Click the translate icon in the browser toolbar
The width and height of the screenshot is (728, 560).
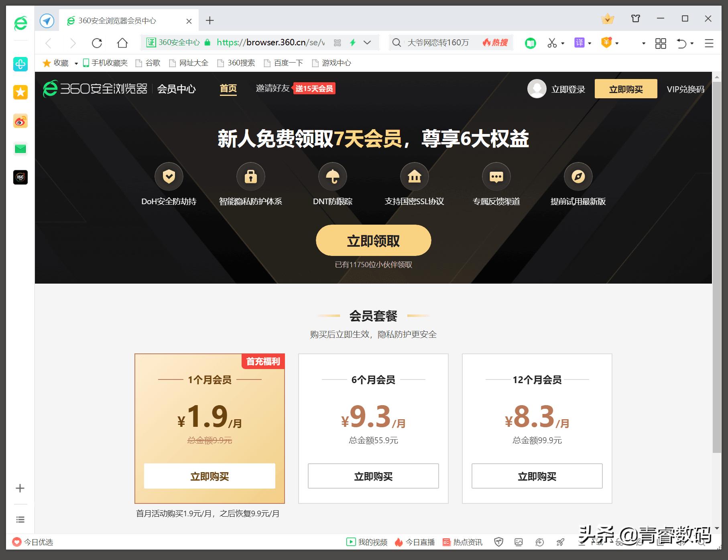[580, 42]
